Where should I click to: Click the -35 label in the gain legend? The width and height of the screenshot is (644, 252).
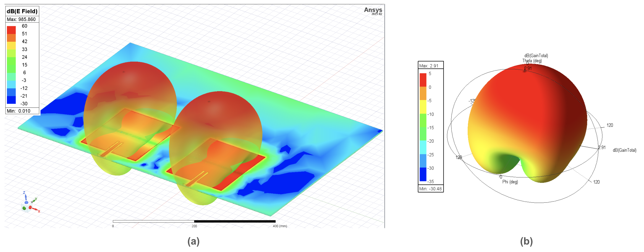431,182
